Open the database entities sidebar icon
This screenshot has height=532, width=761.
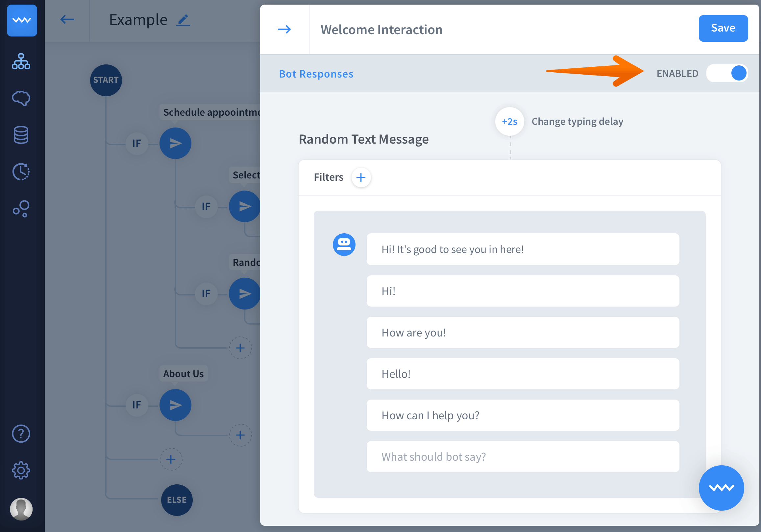21,135
